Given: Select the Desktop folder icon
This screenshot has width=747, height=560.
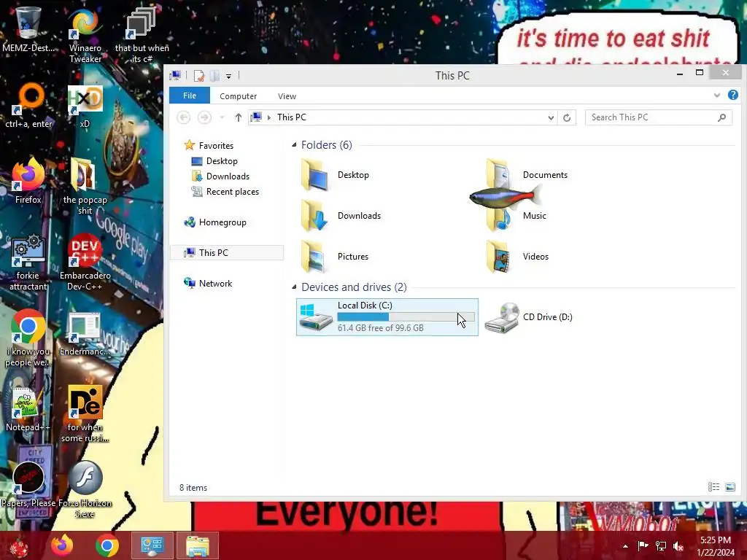Looking at the screenshot, I should coord(315,175).
